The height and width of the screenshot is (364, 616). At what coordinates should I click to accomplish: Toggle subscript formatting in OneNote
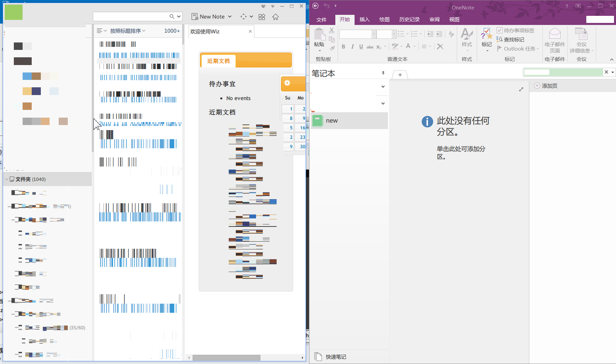[379, 47]
